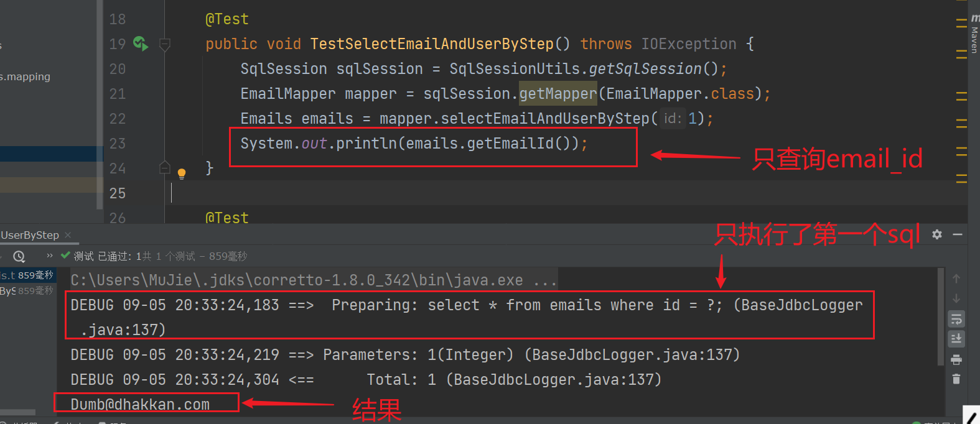Close the UserByStep run tab
The image size is (980, 424).
click(x=68, y=235)
